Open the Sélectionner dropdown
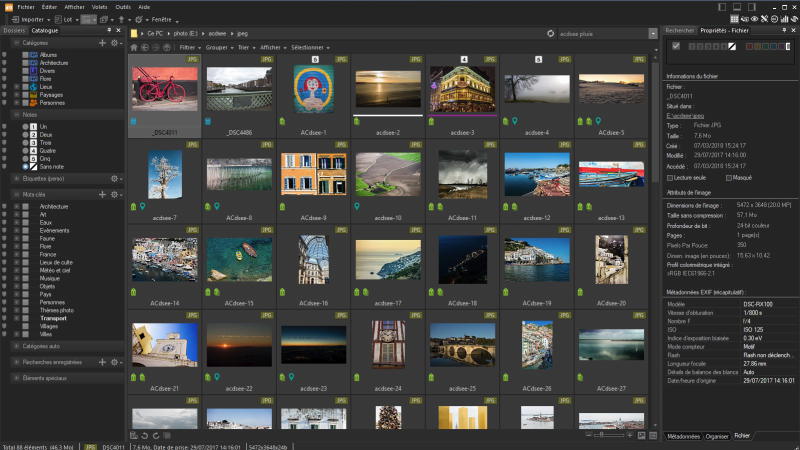The image size is (800, 450). tap(310, 47)
